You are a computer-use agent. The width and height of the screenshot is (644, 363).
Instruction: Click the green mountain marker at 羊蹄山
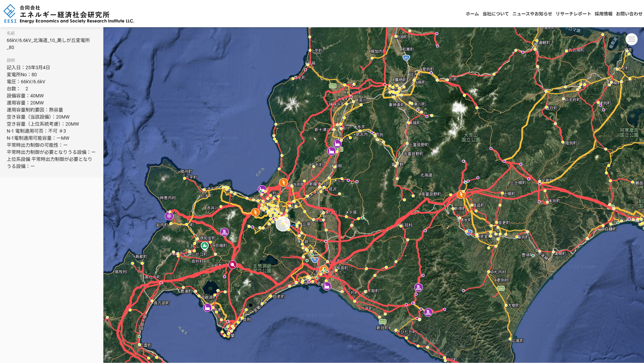(204, 246)
